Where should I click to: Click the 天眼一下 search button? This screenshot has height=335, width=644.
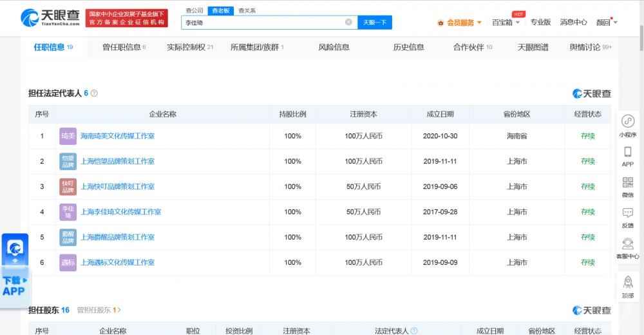(x=375, y=22)
